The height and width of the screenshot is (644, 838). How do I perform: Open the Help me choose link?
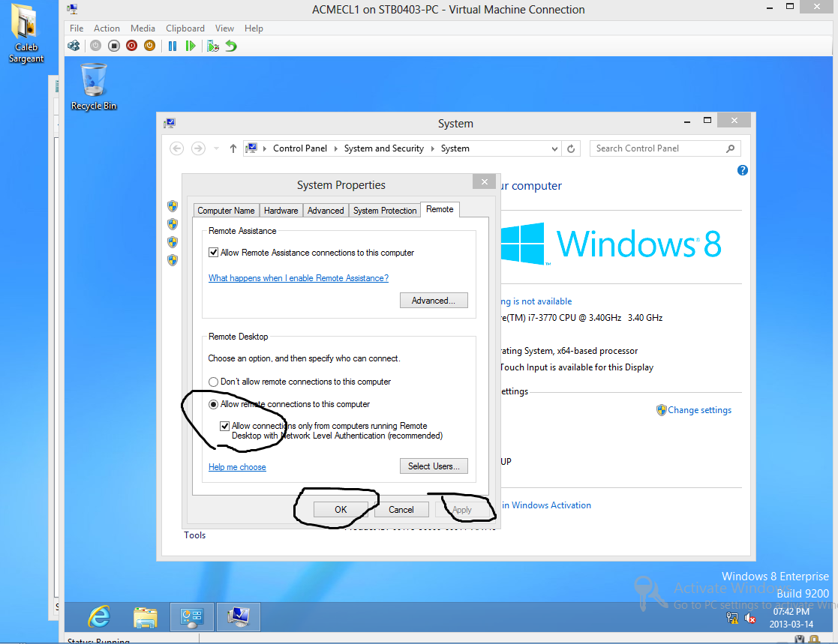237,467
